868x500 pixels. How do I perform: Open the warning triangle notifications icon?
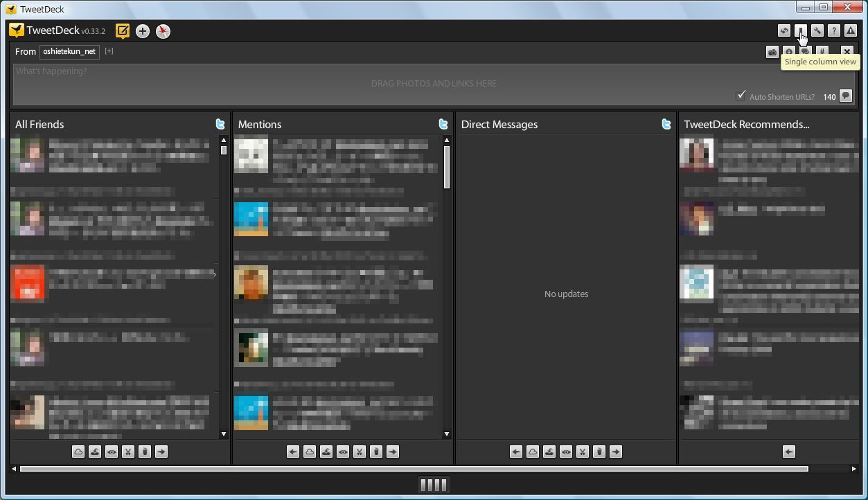click(851, 31)
